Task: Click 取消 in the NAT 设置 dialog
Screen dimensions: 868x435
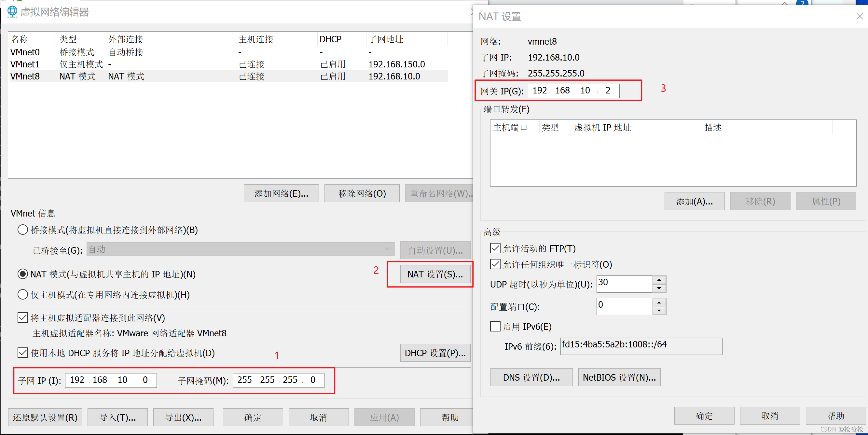Action: [770, 416]
